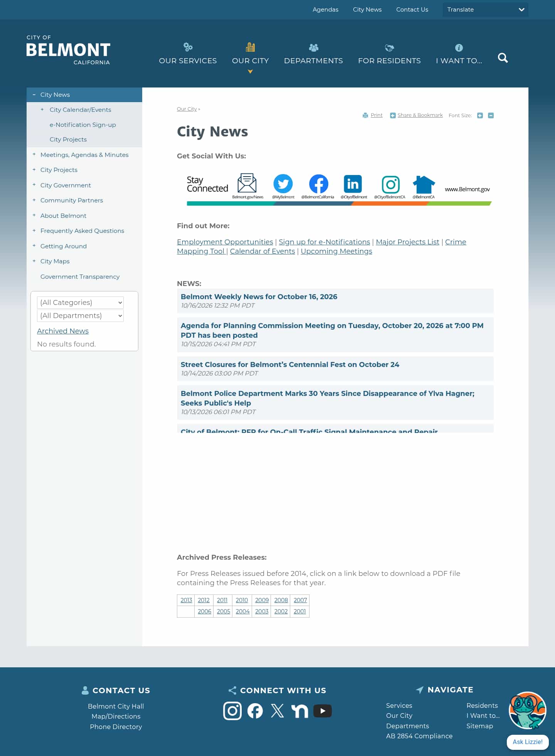Open OUR CITY main menu

[250, 54]
